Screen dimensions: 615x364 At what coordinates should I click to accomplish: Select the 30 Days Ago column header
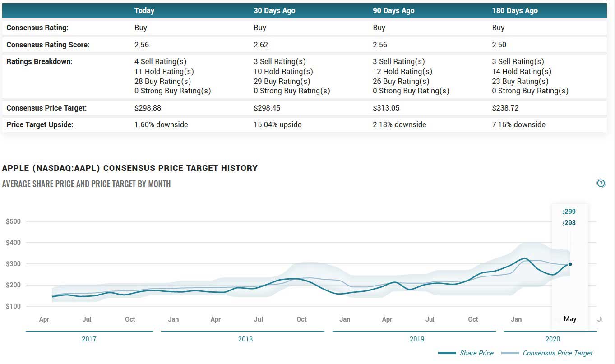[x=274, y=10]
